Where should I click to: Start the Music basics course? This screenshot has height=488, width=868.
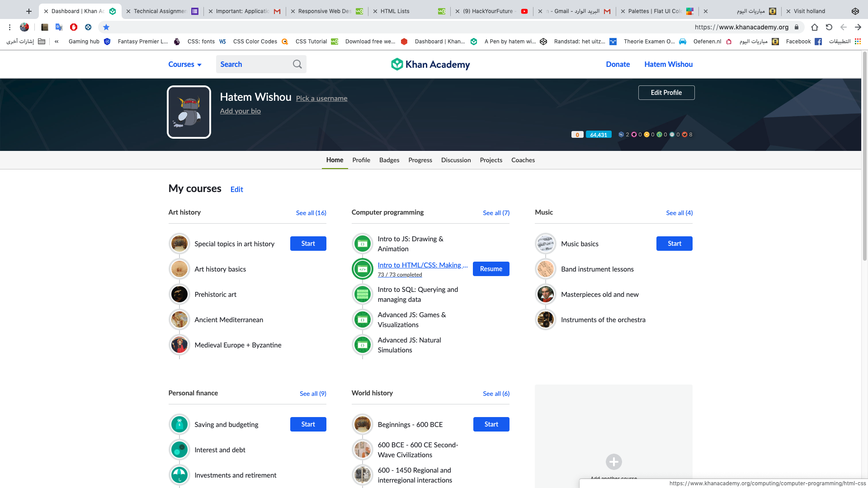(675, 244)
